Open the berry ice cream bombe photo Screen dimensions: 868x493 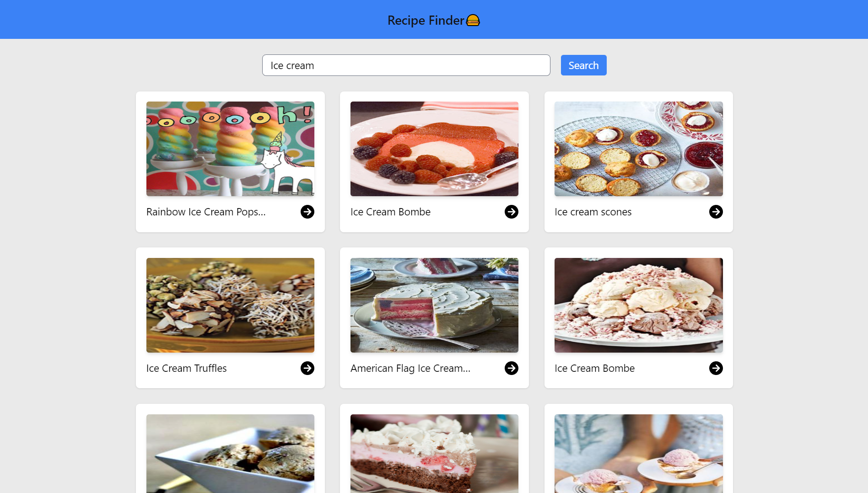(434, 149)
